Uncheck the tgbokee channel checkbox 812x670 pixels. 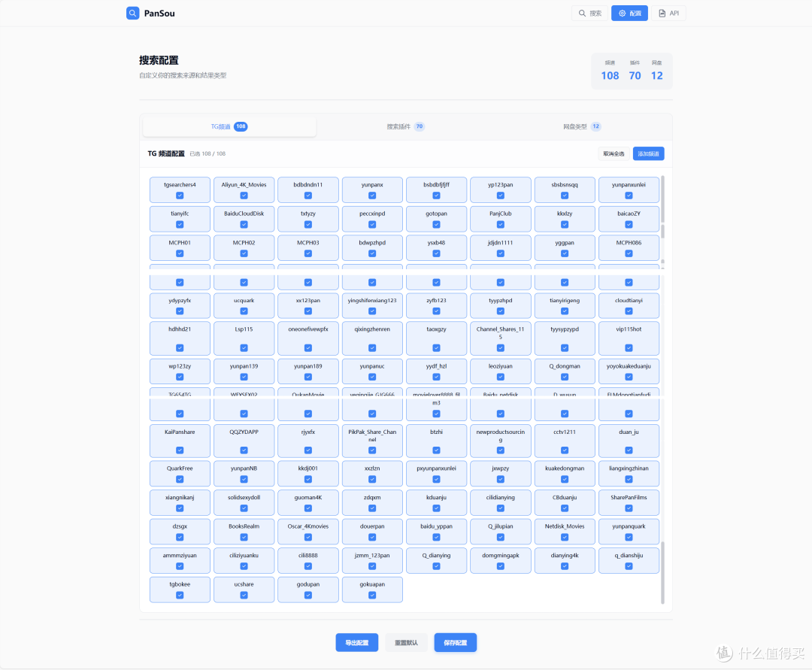point(180,596)
